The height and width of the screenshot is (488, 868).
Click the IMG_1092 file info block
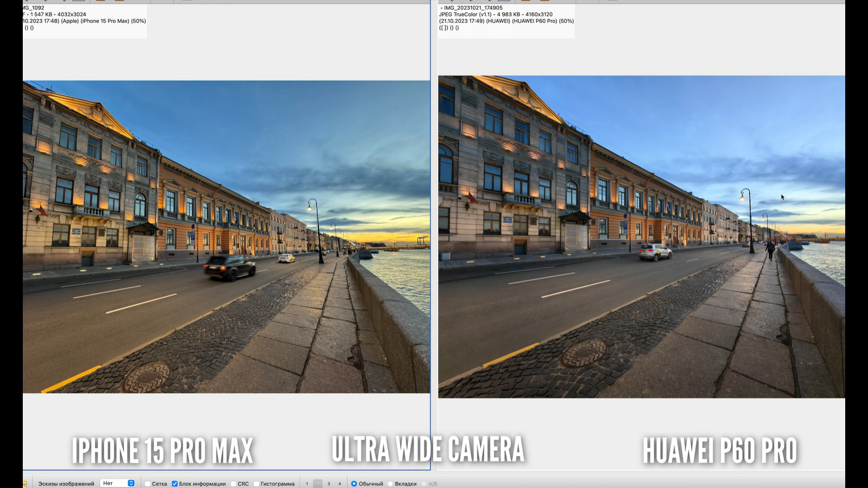point(85,21)
